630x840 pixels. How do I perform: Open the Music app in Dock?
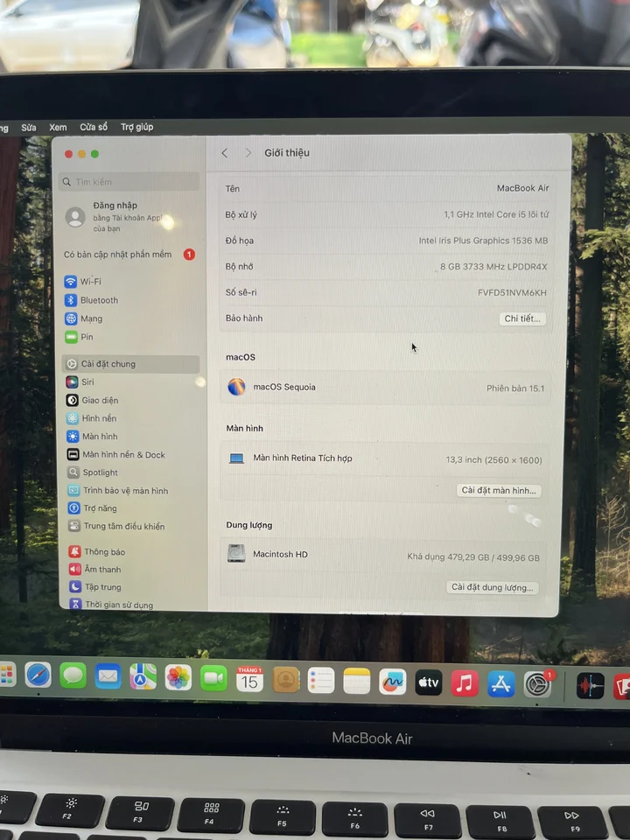point(465,682)
